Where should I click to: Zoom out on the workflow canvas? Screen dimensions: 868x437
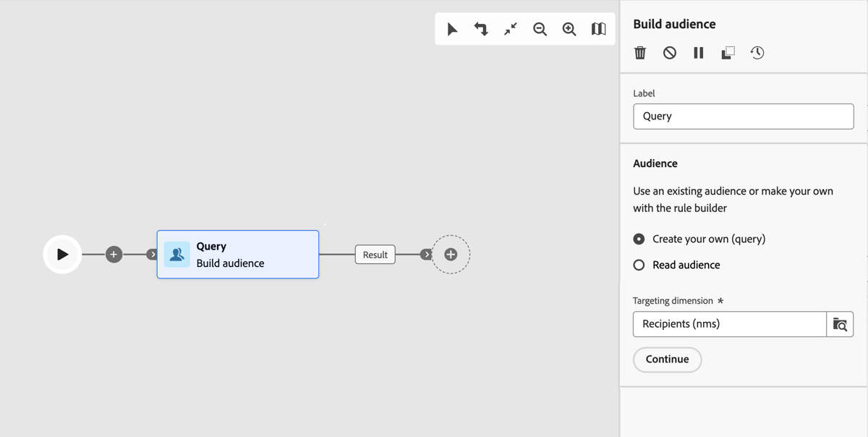pyautogui.click(x=540, y=29)
